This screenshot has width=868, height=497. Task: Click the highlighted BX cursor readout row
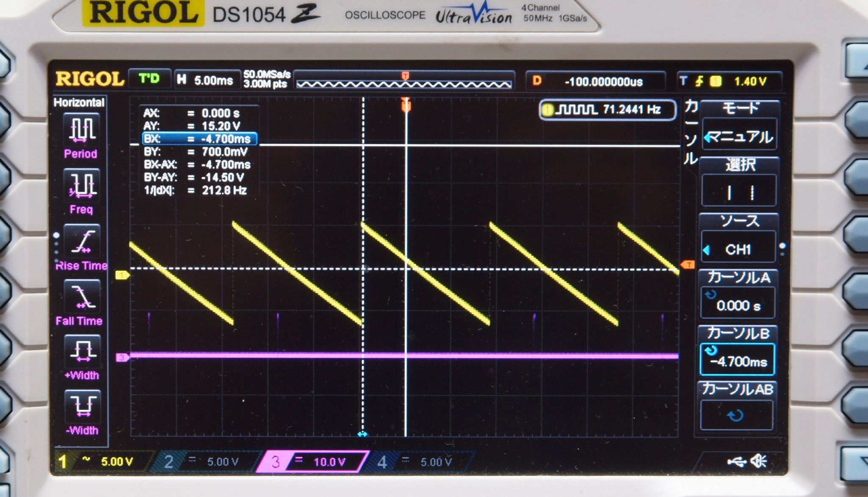coord(199,139)
